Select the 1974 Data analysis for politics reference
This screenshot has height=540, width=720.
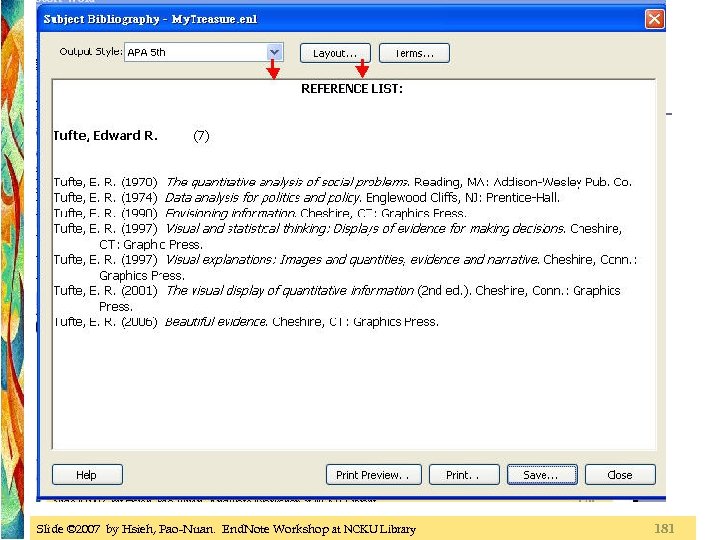(x=306, y=198)
